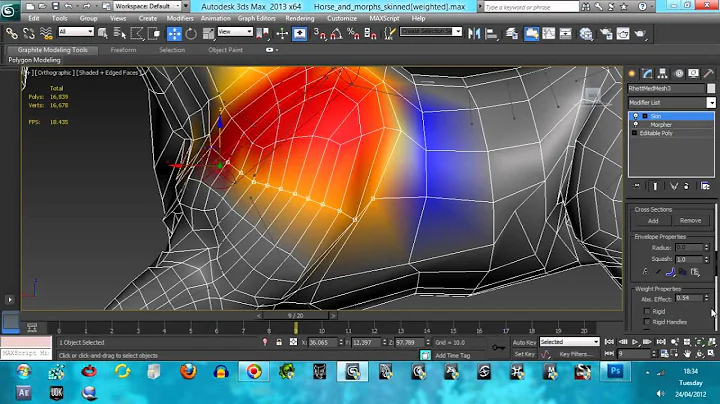Toggle the Morpher modifier lightbulb
The height and width of the screenshot is (404, 720).
pos(636,124)
